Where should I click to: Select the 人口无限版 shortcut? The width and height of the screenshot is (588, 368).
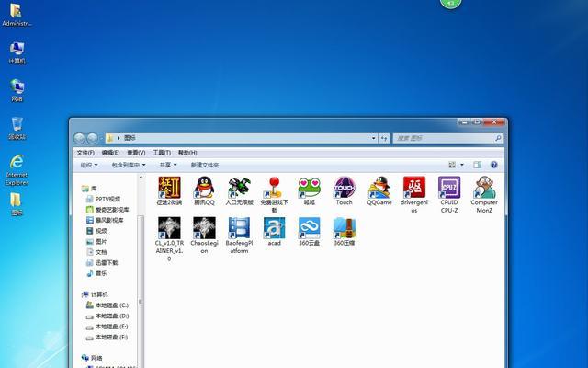pos(239,190)
